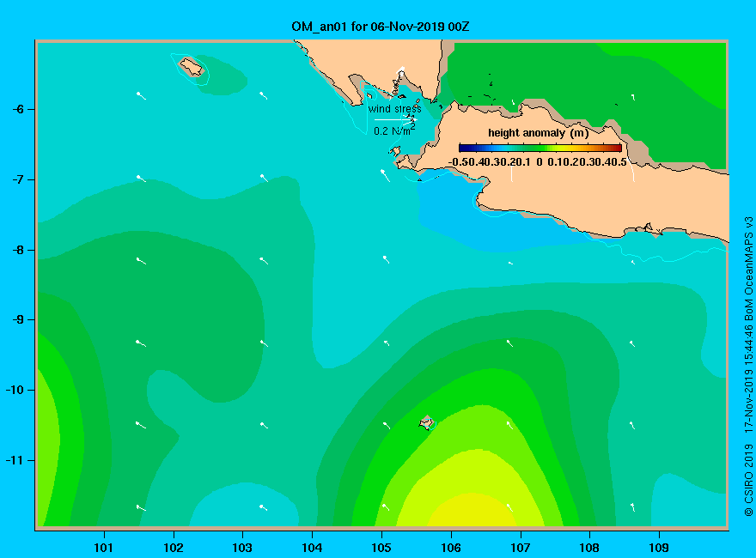
Task: Click longitude axis label "106"
Action: [x=451, y=548]
